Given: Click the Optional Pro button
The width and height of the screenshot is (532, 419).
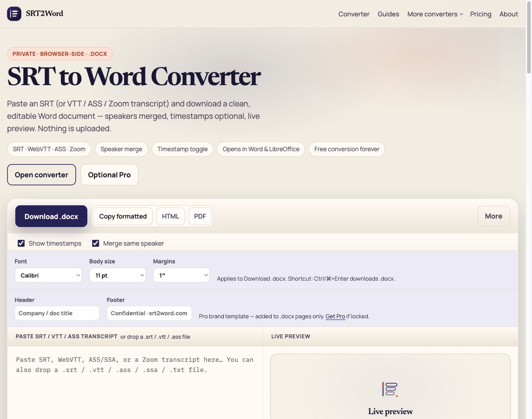Looking at the screenshot, I should 109,175.
